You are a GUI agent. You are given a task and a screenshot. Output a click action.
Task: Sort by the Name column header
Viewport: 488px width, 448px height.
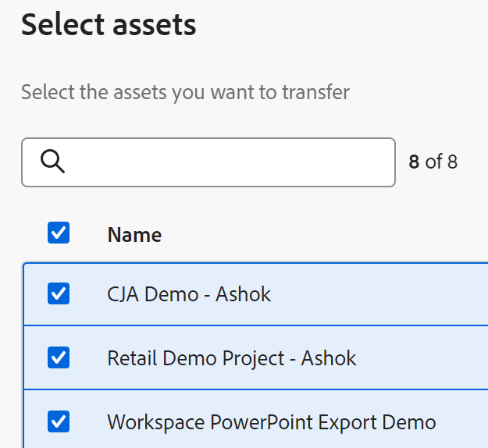134,234
